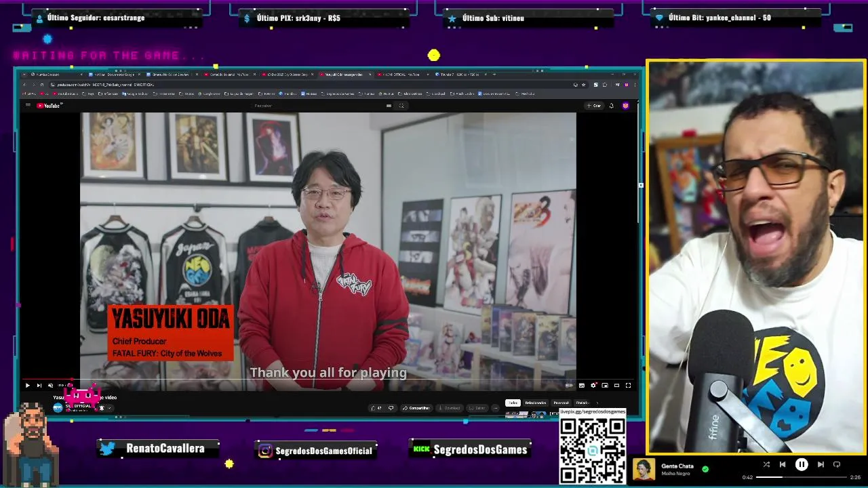Toggle YouTube autoplay switch
868x488 pixels.
[569, 386]
